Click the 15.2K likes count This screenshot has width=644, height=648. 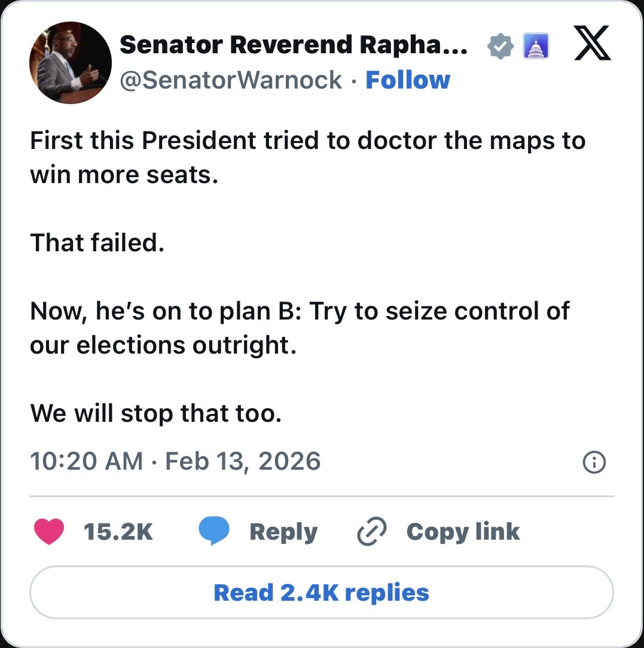118,532
